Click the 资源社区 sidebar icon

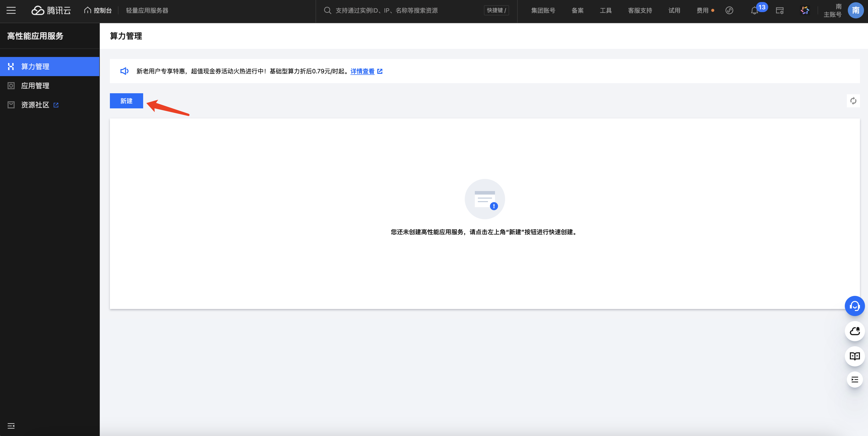11,105
